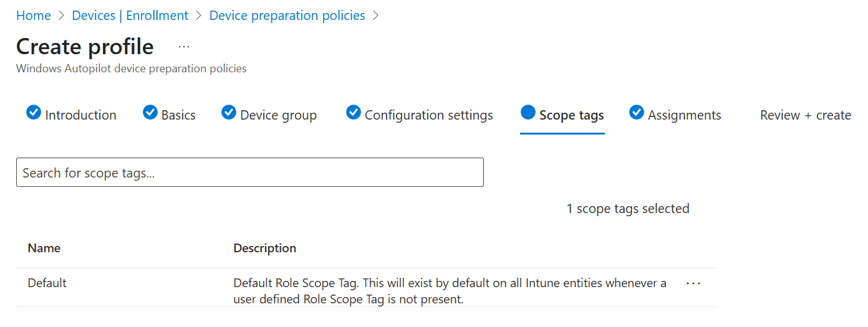Go to the Introduction step label
The height and width of the screenshot is (327, 868).
[x=80, y=115]
